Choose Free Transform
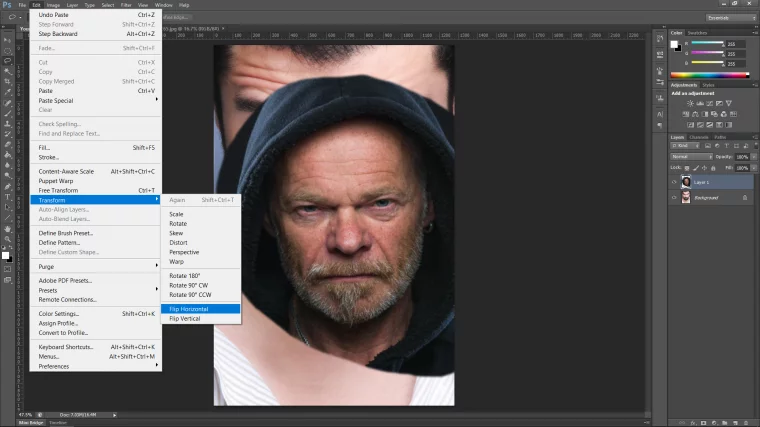This screenshot has width=760, height=427. click(96, 190)
